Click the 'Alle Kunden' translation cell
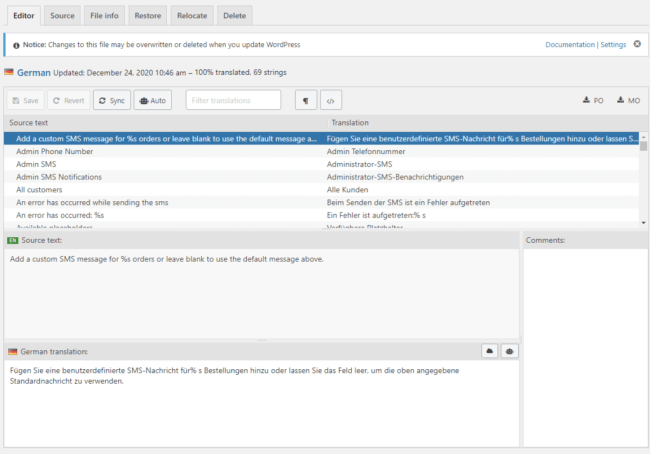The height and width of the screenshot is (454, 650). click(x=347, y=190)
